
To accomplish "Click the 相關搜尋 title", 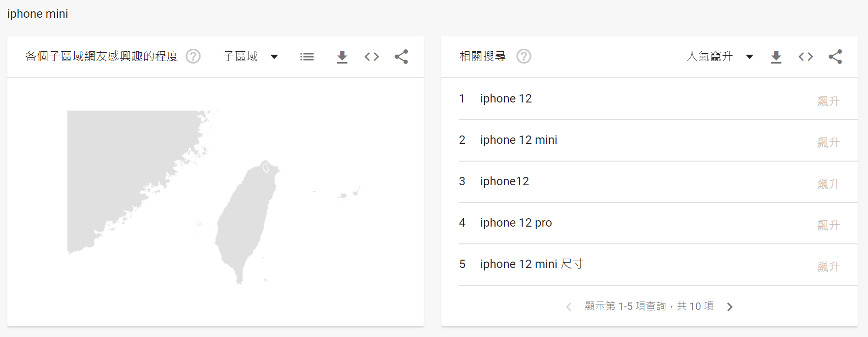I will coord(483,56).
